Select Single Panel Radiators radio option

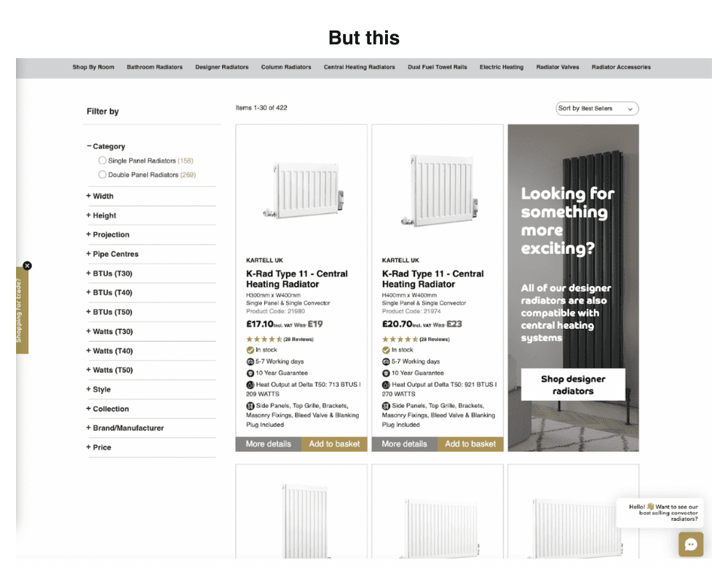102,161
